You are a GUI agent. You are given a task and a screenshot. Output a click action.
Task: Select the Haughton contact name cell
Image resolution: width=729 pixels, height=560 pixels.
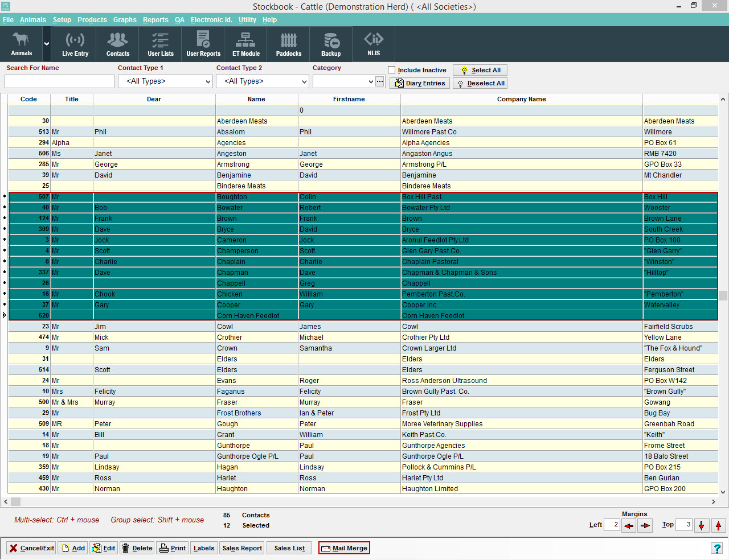pos(257,489)
